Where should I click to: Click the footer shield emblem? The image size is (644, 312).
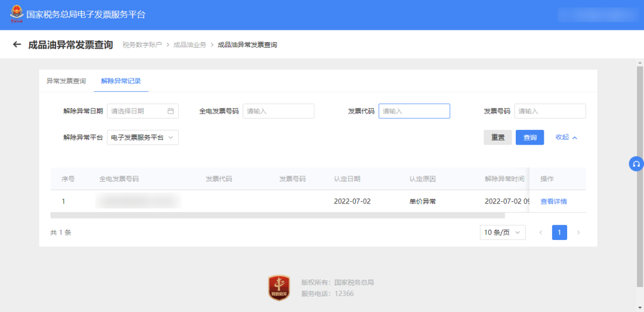click(279, 288)
